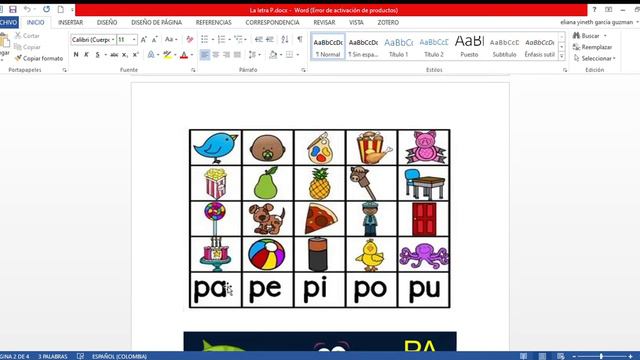The height and width of the screenshot is (360, 640).
Task: Adjust the zoom slider handle
Action: (x=601, y=356)
